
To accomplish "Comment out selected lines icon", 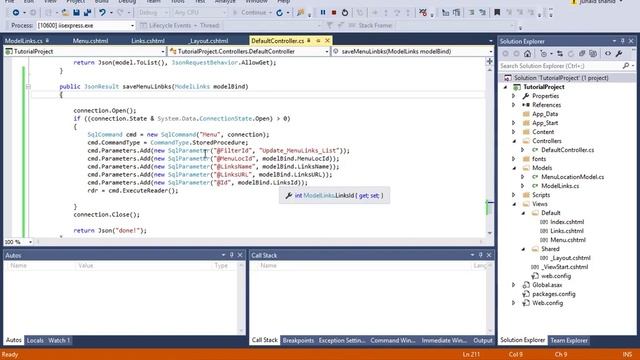I will (x=471, y=13).
